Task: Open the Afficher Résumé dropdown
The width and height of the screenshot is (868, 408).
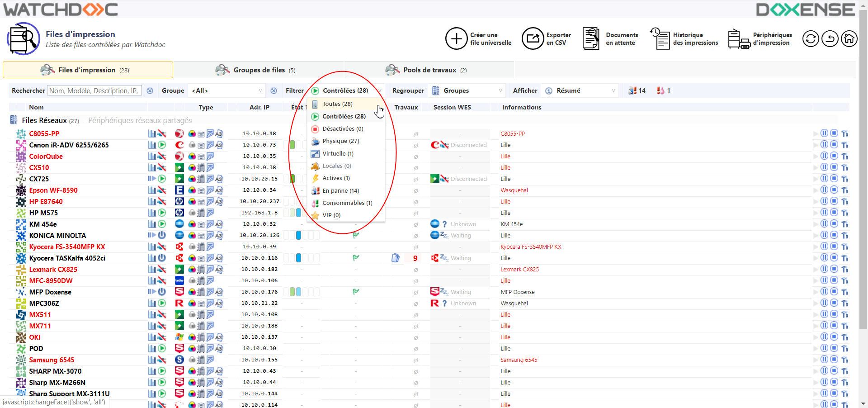Action: click(580, 91)
